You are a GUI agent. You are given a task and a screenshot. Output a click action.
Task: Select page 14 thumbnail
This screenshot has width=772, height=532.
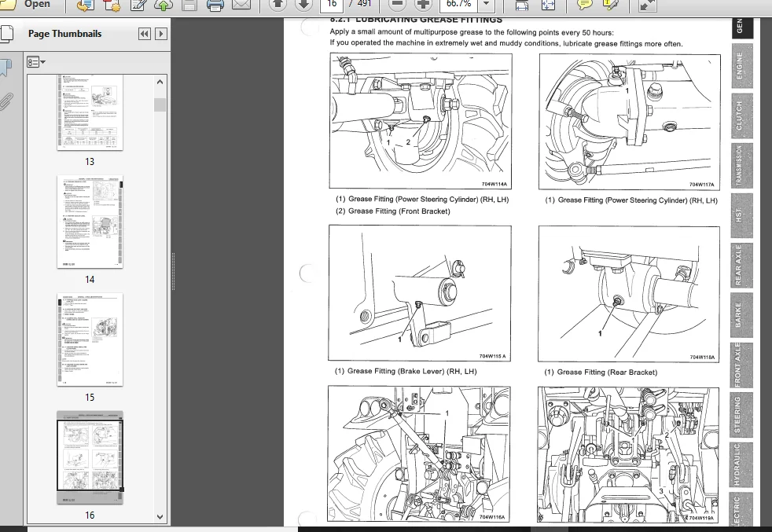pos(90,222)
